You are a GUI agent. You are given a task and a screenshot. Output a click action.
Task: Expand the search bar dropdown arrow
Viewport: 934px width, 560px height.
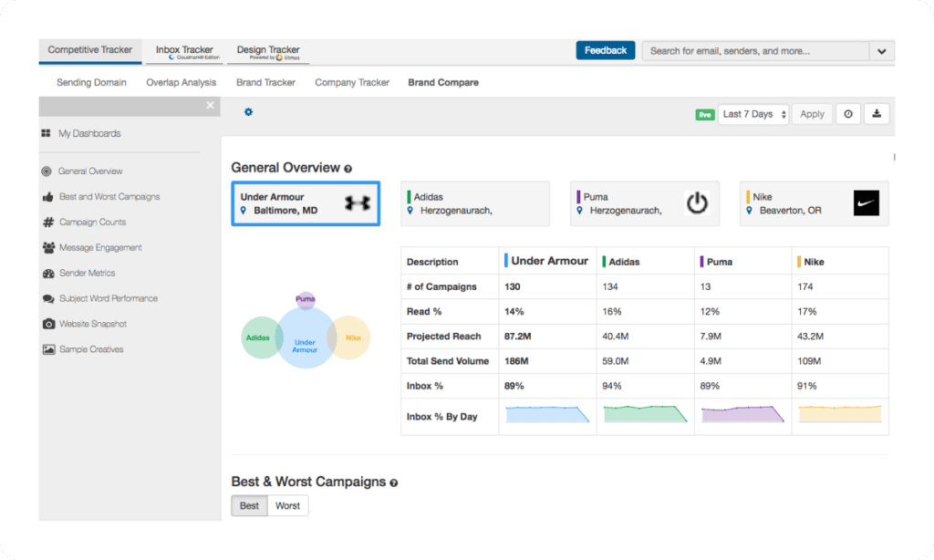pos(881,51)
